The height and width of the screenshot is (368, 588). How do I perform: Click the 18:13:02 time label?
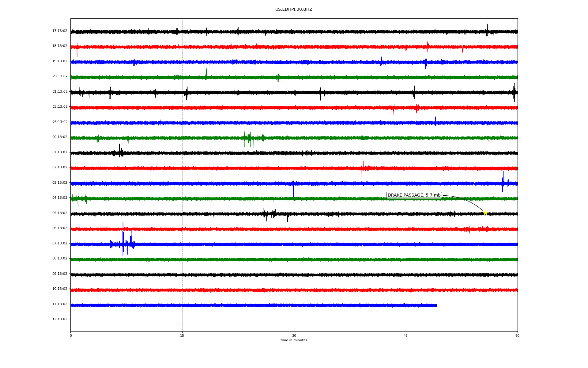pyautogui.click(x=60, y=46)
